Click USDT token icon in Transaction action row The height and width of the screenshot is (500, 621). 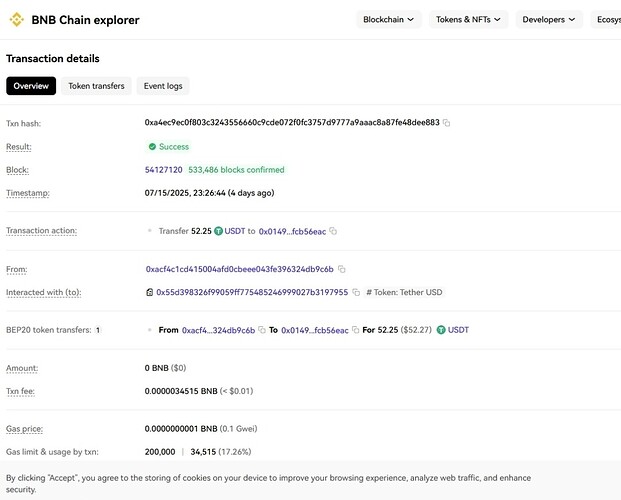218,231
